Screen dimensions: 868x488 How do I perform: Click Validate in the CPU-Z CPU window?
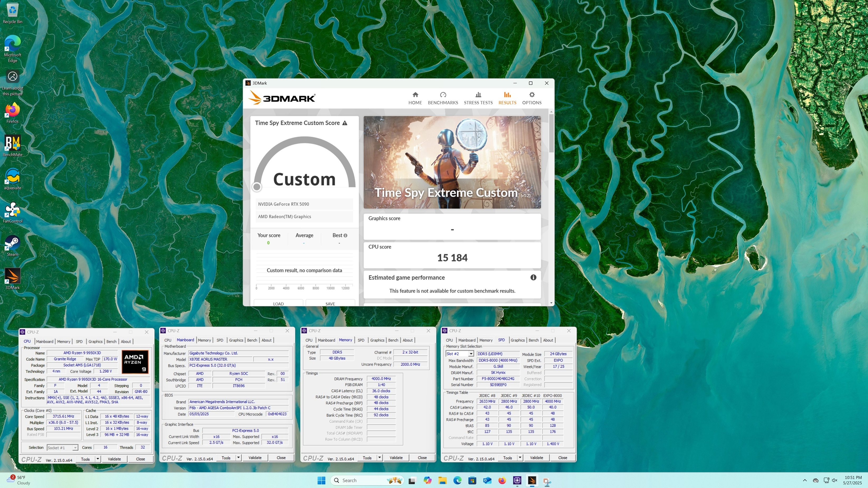click(x=114, y=459)
